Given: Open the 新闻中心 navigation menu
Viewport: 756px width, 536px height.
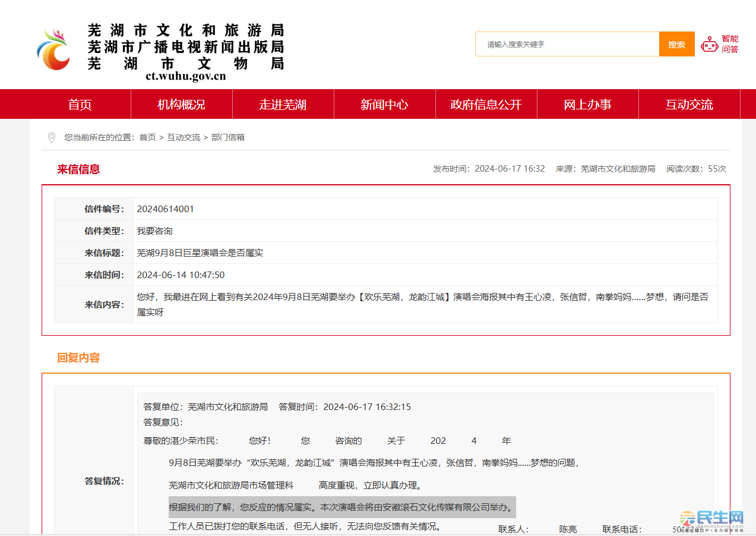Looking at the screenshot, I should [x=384, y=105].
